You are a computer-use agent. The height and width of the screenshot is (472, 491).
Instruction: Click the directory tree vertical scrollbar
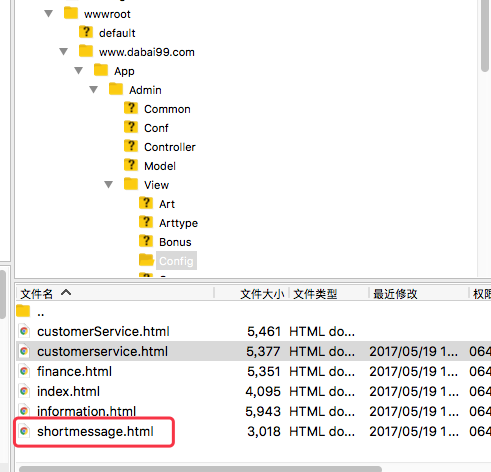tap(485, 35)
